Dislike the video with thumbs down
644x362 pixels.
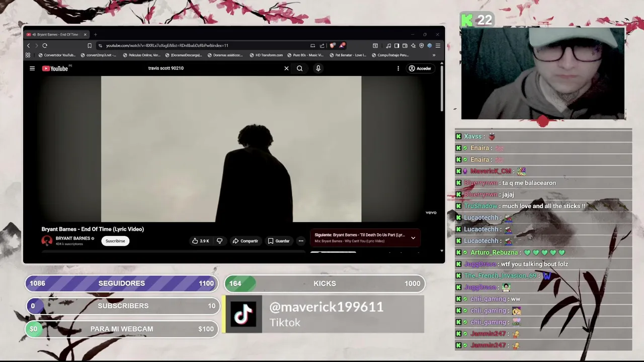click(x=219, y=241)
